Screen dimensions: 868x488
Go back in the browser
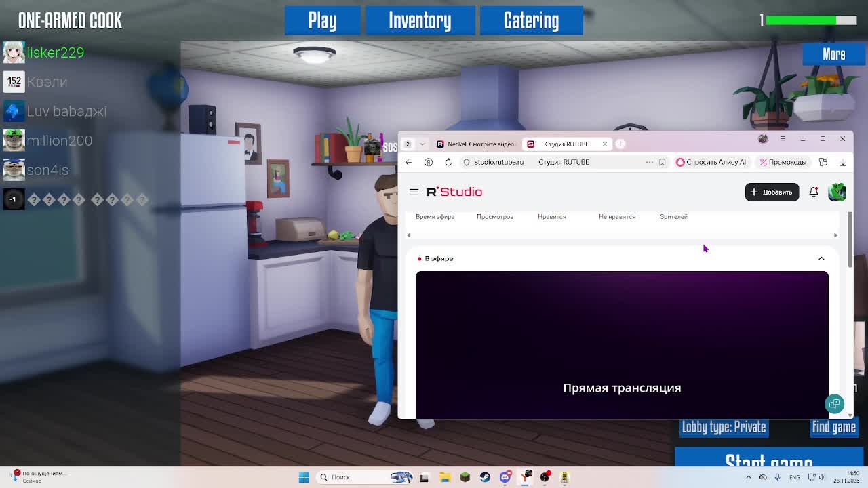[408, 162]
